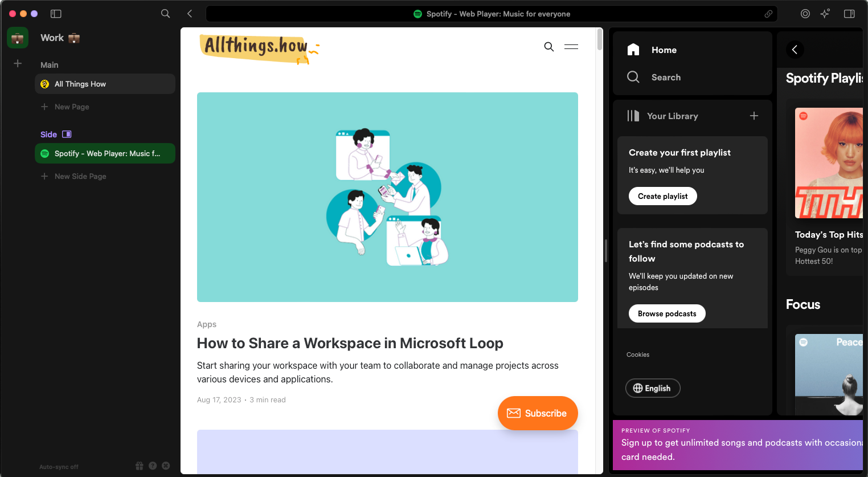Screen dimensions: 868x477
Task: Open the search icon in the title bar
Action: coord(165,14)
